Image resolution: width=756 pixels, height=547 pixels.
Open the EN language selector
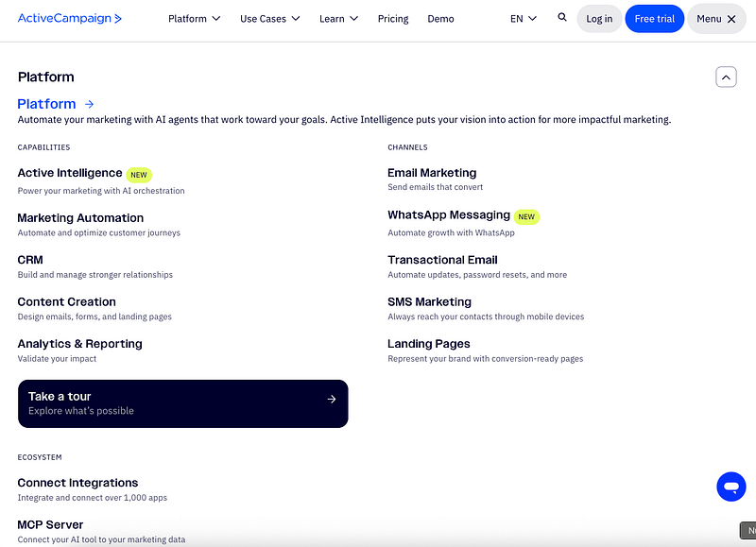tap(524, 19)
